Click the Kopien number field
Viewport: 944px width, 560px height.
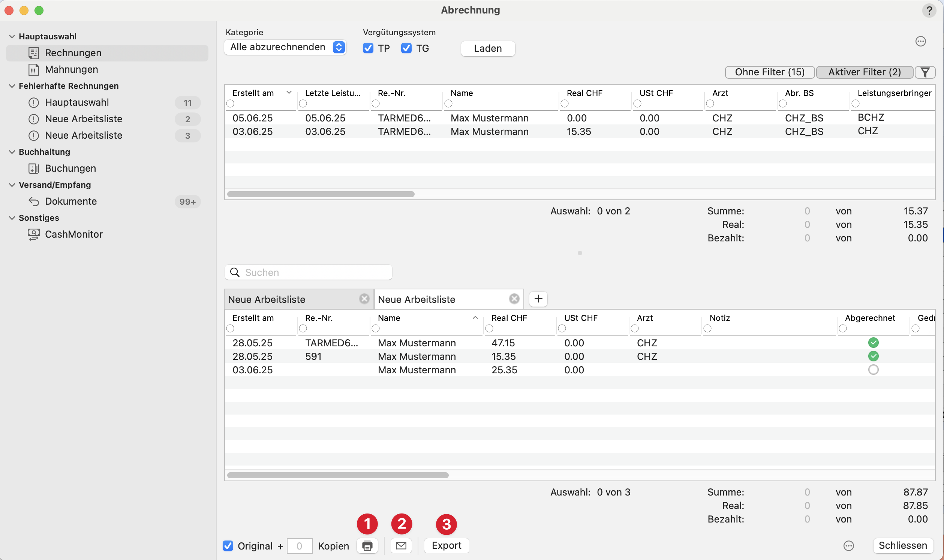[x=299, y=546]
